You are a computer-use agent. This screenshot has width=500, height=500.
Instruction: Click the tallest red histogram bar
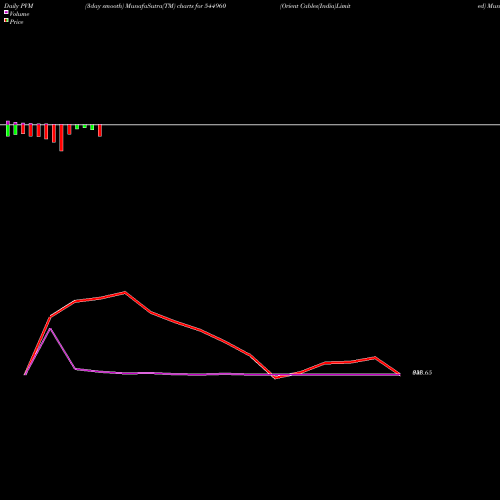[x=61, y=138]
